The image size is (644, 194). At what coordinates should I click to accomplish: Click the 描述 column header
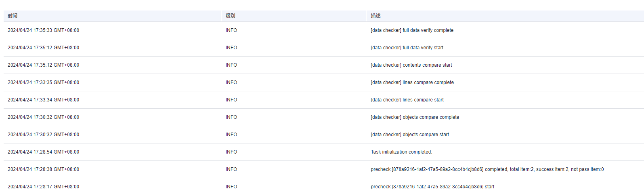375,16
